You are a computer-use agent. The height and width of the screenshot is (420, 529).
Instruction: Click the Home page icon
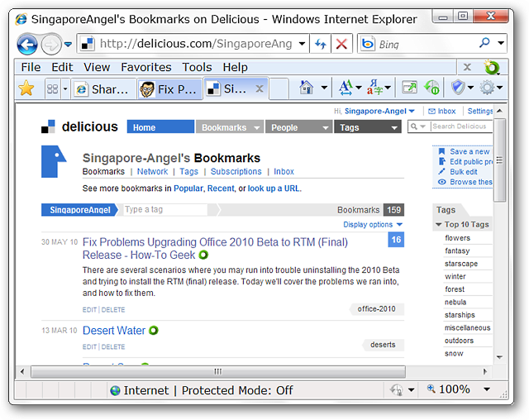tap(307, 88)
